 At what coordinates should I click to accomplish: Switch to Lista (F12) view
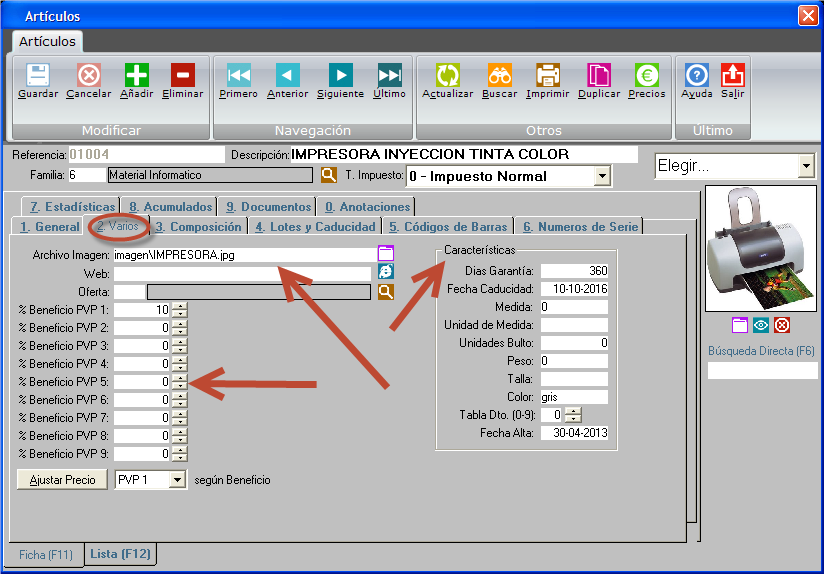coord(120,554)
